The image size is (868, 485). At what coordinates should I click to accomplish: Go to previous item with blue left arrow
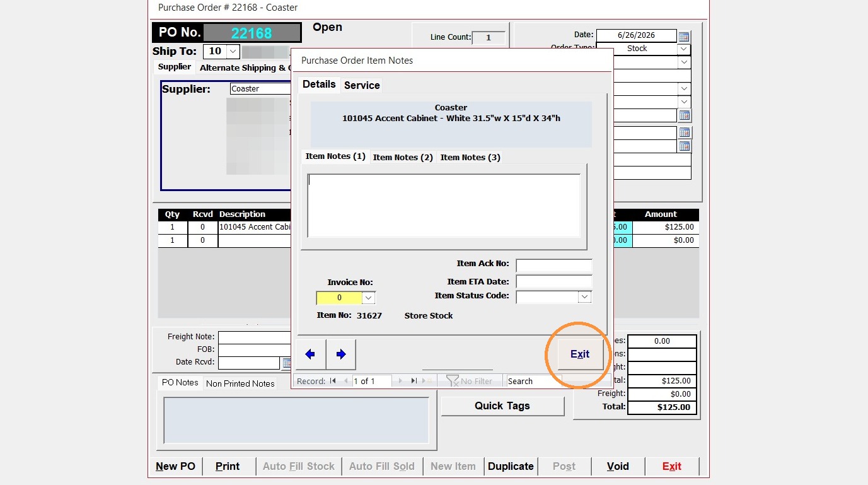[x=310, y=354]
